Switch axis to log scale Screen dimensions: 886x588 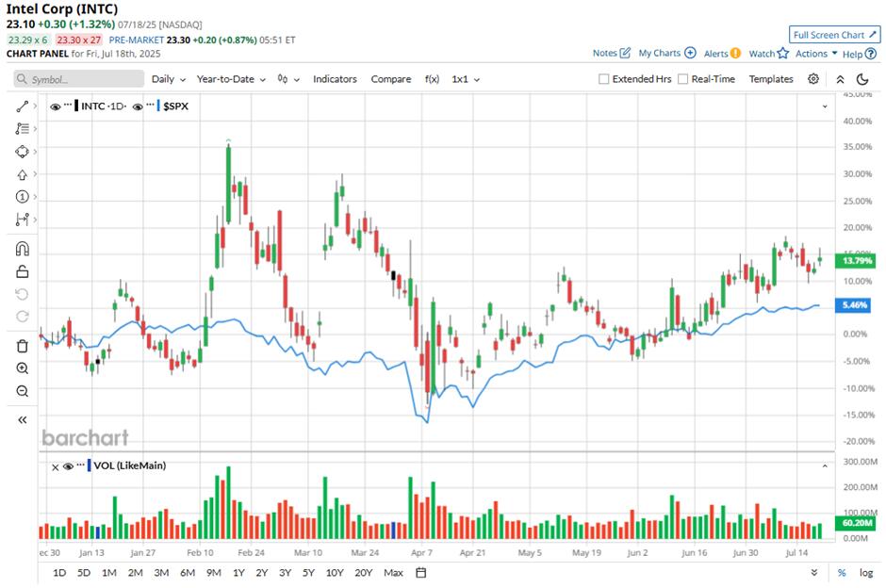865,573
